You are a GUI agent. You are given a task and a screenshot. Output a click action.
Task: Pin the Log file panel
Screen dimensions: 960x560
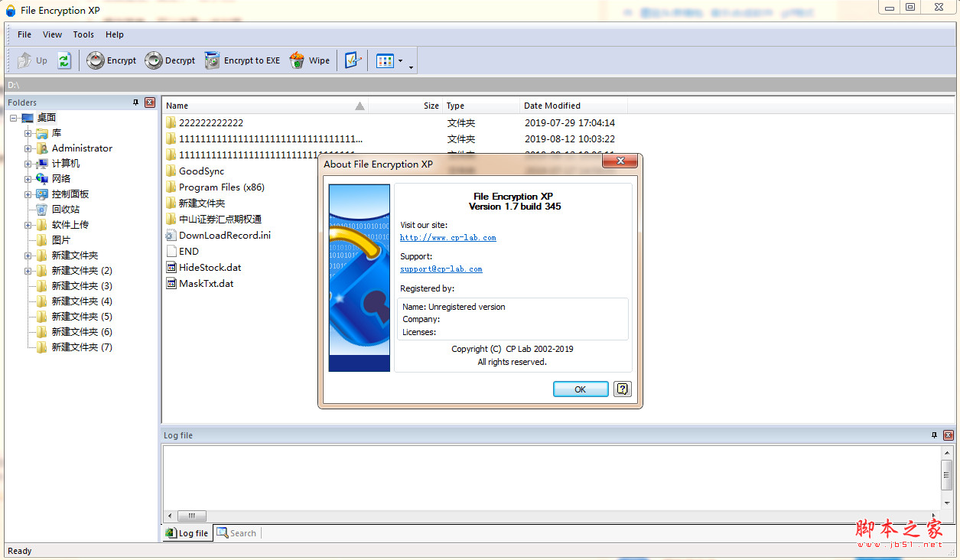click(x=934, y=435)
